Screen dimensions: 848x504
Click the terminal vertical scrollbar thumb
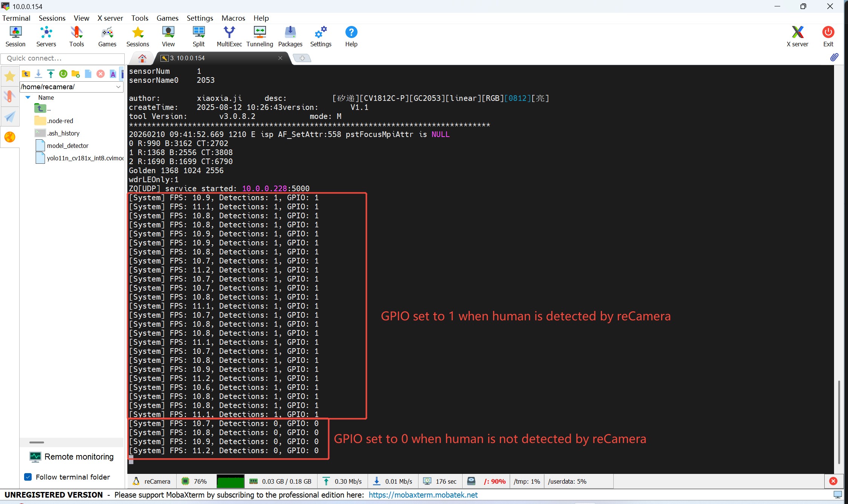(x=839, y=422)
